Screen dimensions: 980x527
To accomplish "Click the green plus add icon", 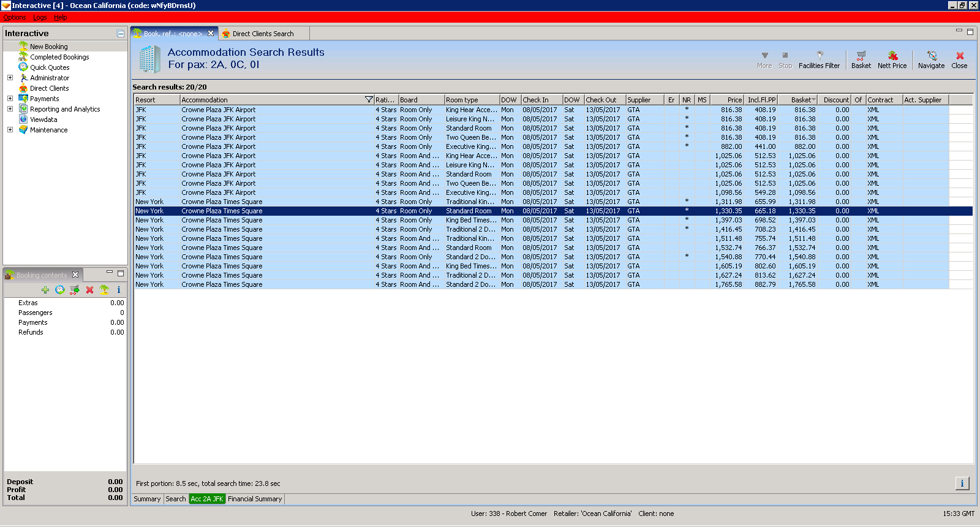I will 45,290.
